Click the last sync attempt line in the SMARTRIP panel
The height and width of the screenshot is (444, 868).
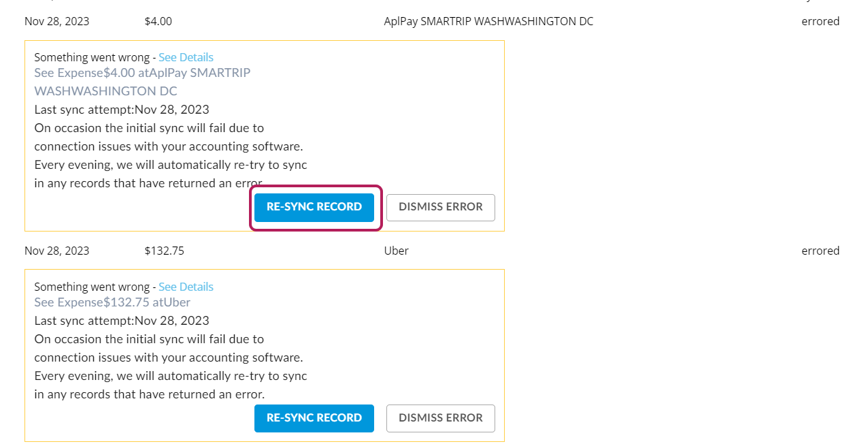tap(121, 110)
